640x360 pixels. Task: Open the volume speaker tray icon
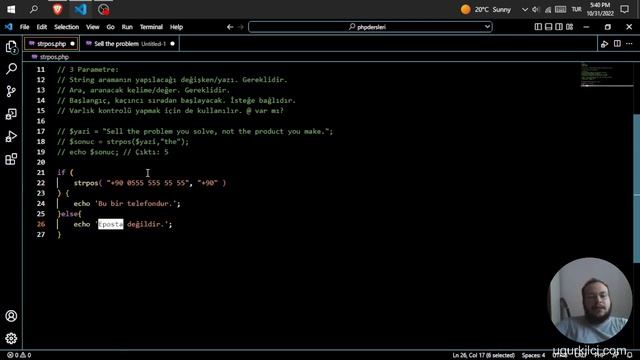(x=535, y=9)
